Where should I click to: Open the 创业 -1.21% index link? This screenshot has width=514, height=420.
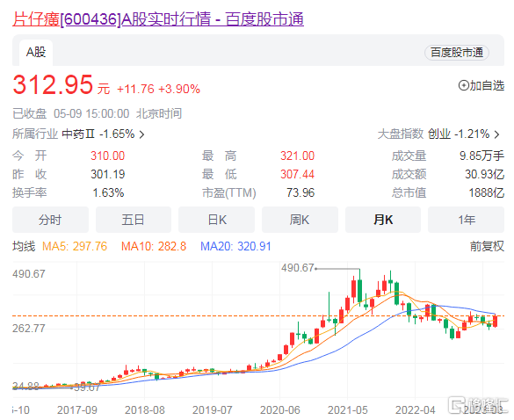459,134
